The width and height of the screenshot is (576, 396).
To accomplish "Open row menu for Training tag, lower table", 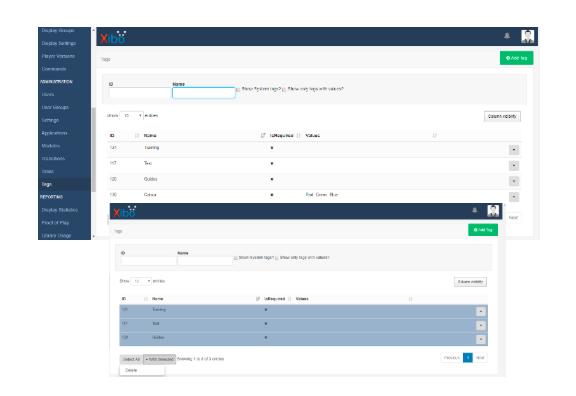I will point(481,312).
